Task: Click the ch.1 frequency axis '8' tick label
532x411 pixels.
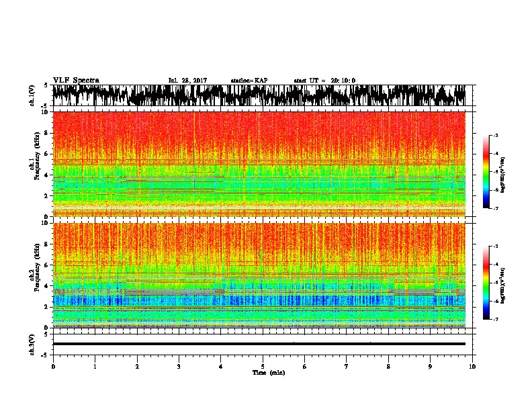Action: (x=46, y=133)
